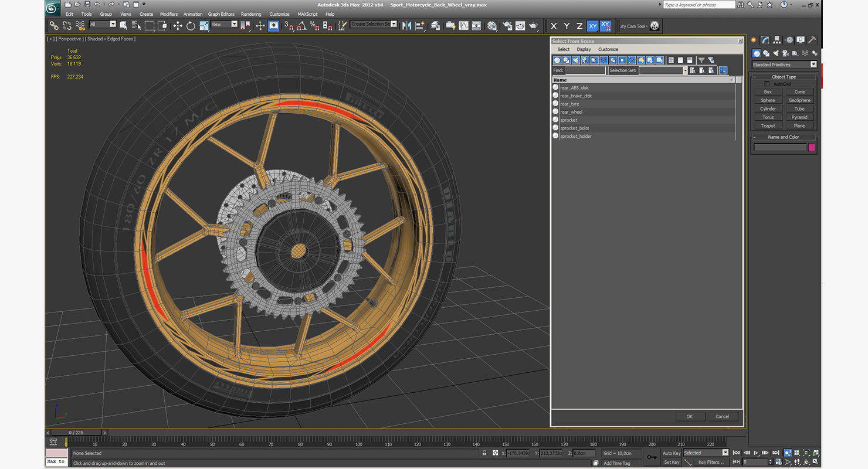Activate the Select and Move tool
This screenshot has width=868, height=469.
point(178,26)
